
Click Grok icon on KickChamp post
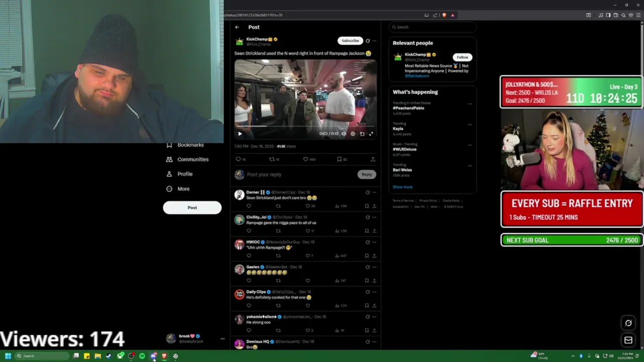click(367, 41)
